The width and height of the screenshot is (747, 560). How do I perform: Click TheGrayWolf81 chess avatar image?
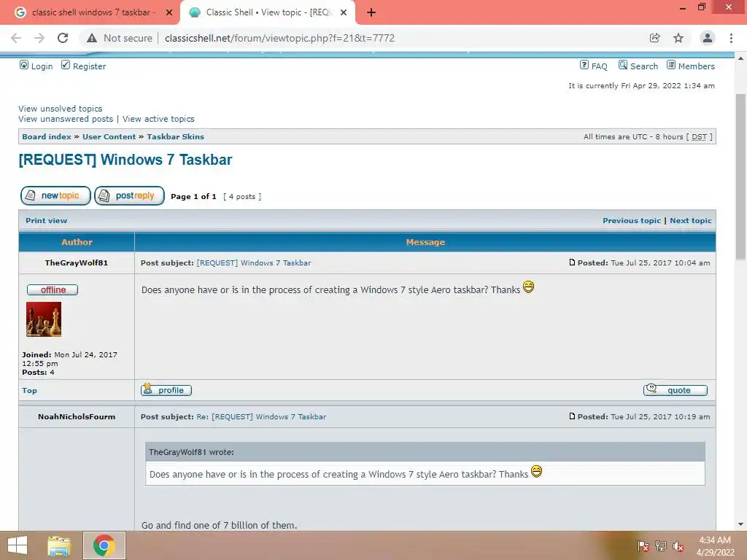coord(44,319)
